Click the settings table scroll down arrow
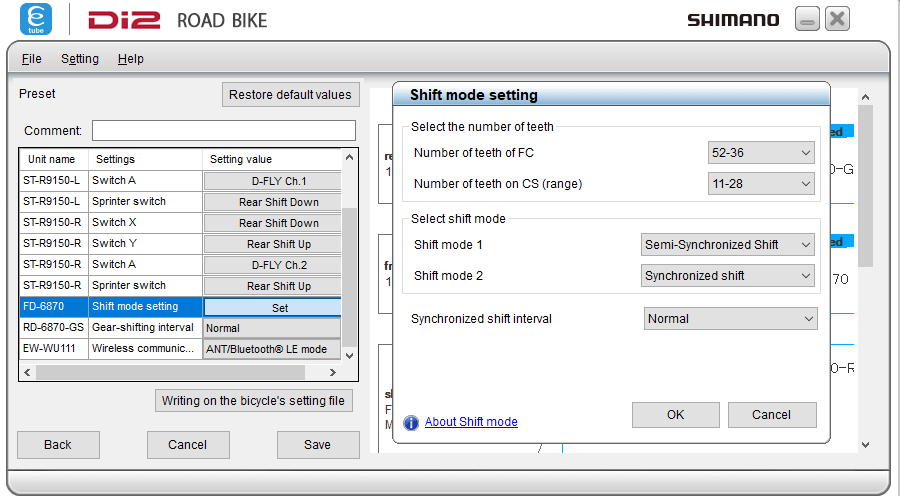 pos(349,356)
